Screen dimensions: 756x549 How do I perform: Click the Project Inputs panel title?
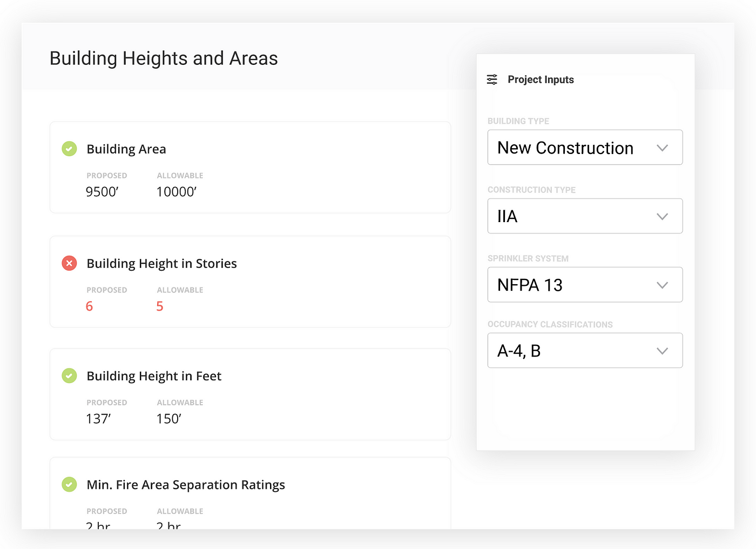pos(541,79)
